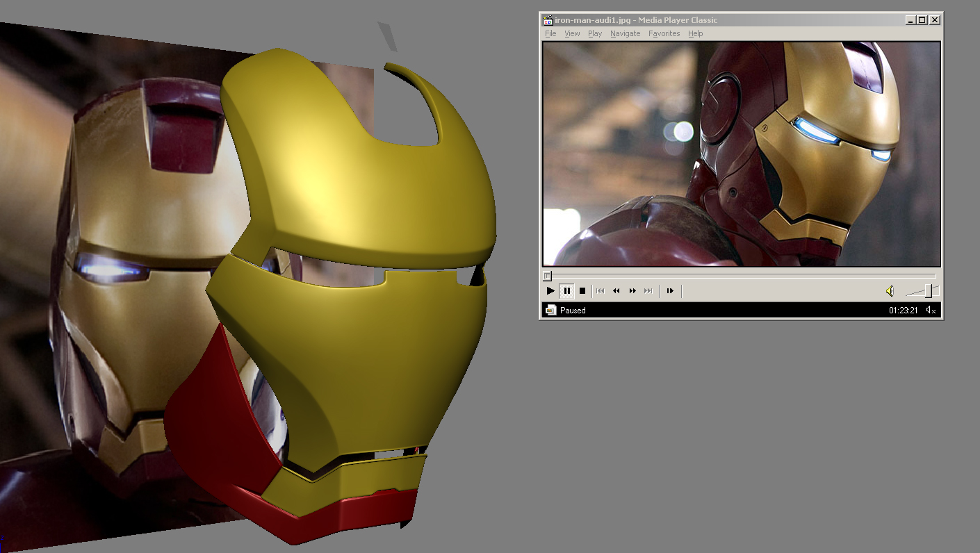
Task: Click the Iron Man video frame in player
Action: click(x=742, y=154)
